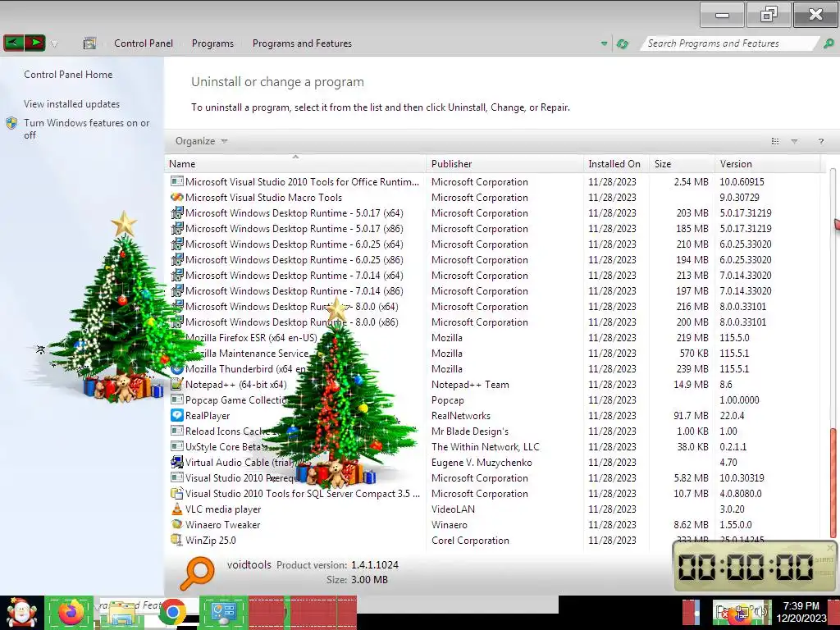Select Visual Studio 2010 Tools for Office Runtime
This screenshot has height=630, width=840.
[302, 181]
